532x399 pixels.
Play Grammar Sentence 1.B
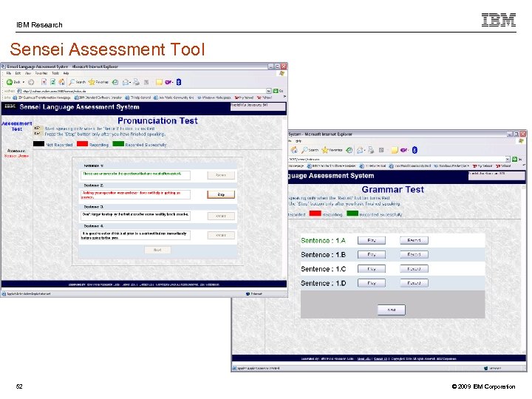(x=372, y=254)
